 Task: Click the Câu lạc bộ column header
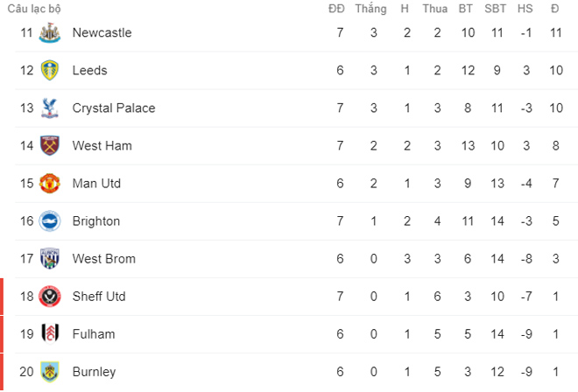[x=35, y=9]
